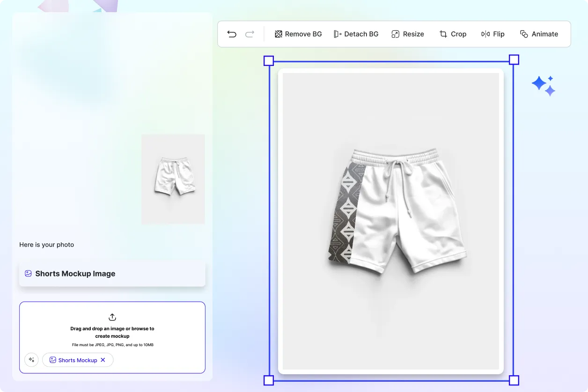The width and height of the screenshot is (588, 392).
Task: Click the Redo arrow icon
Action: (x=250, y=34)
